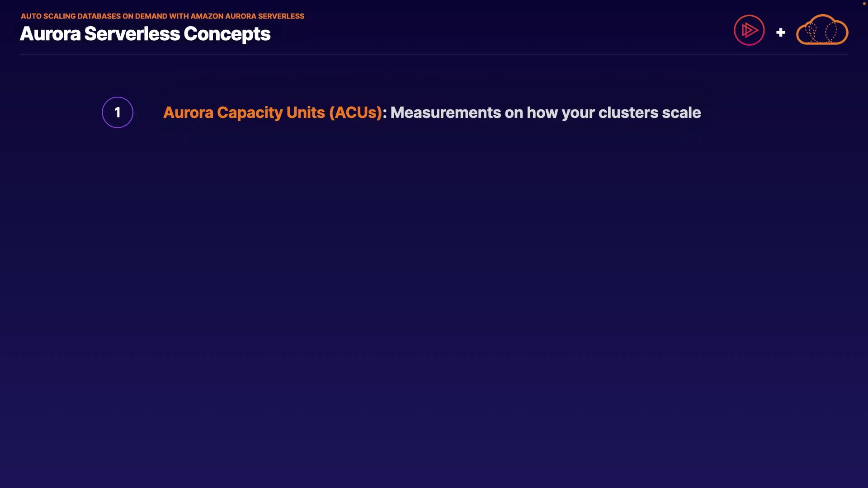
Task: Click 'AUTO SCALING' in the orange subtitle
Action: click(x=48, y=16)
